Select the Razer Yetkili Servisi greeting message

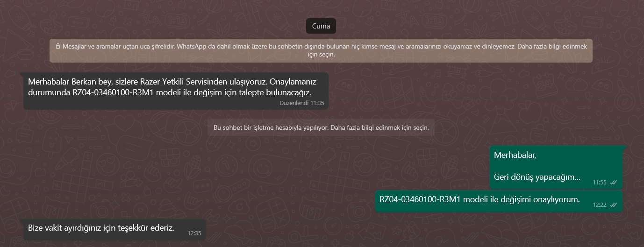click(x=176, y=91)
